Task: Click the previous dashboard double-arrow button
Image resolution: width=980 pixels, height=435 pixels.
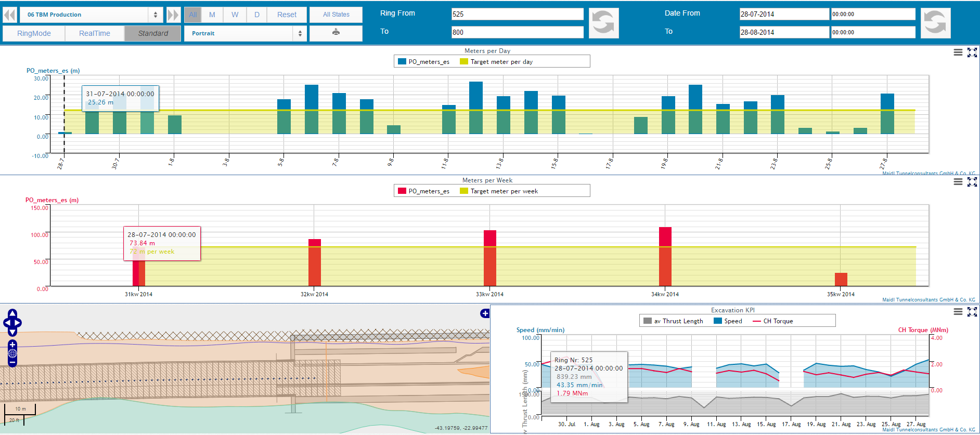Action: pos(10,15)
